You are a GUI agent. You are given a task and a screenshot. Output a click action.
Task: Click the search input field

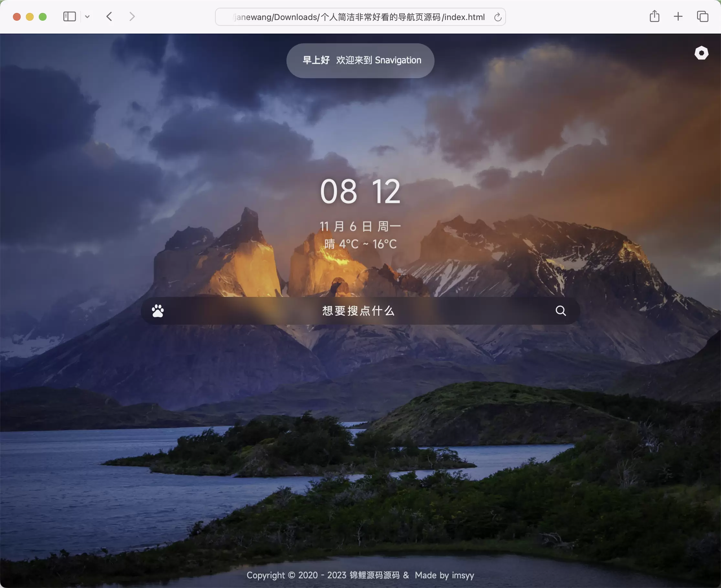[x=360, y=310]
